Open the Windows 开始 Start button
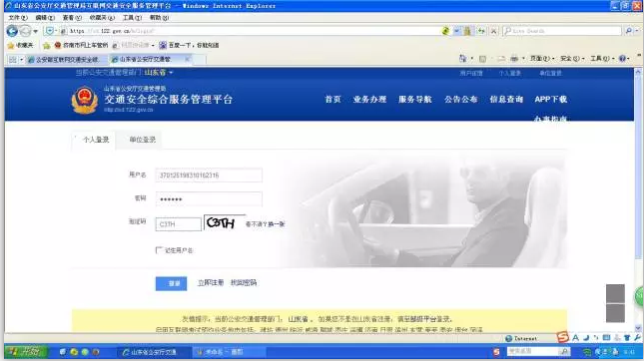The image size is (644, 361). pos(26,352)
